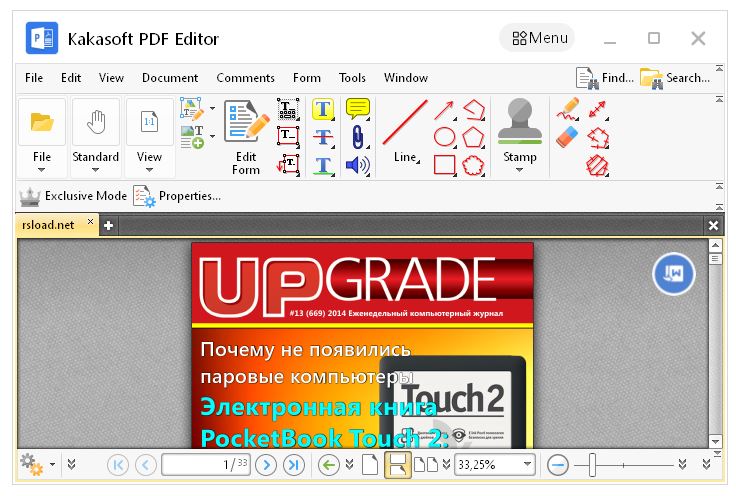Go to the previous page
Viewport: 736px width, 496px height.
tap(146, 465)
